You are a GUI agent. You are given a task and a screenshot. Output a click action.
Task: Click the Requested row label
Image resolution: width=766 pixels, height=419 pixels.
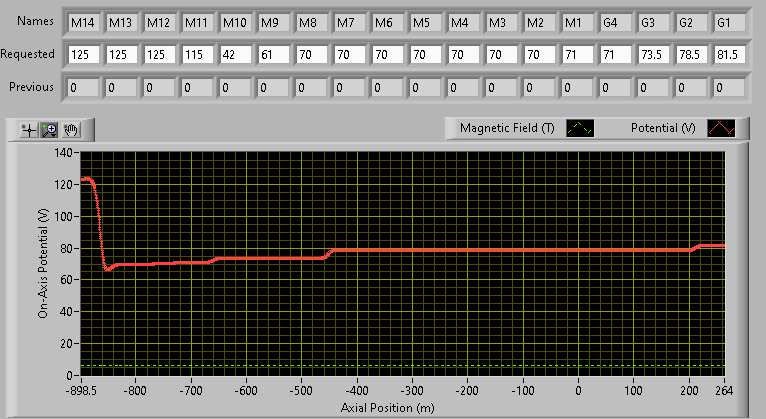[x=27, y=54]
